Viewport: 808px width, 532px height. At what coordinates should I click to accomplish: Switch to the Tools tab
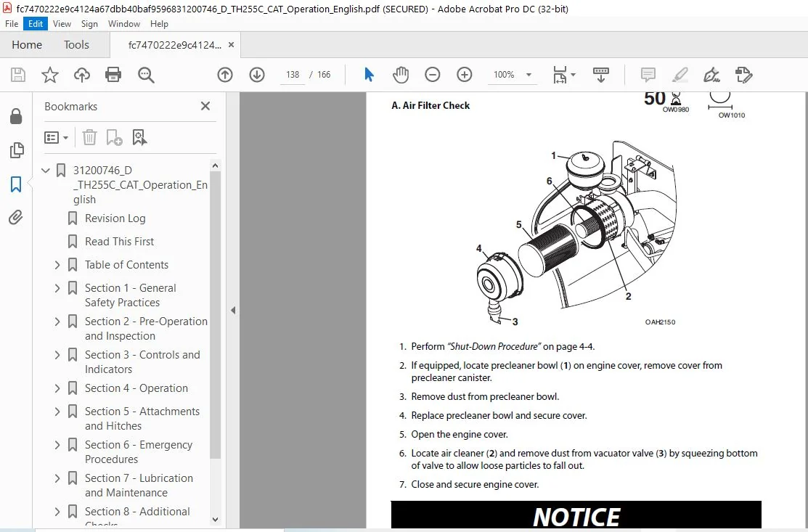[76, 45]
